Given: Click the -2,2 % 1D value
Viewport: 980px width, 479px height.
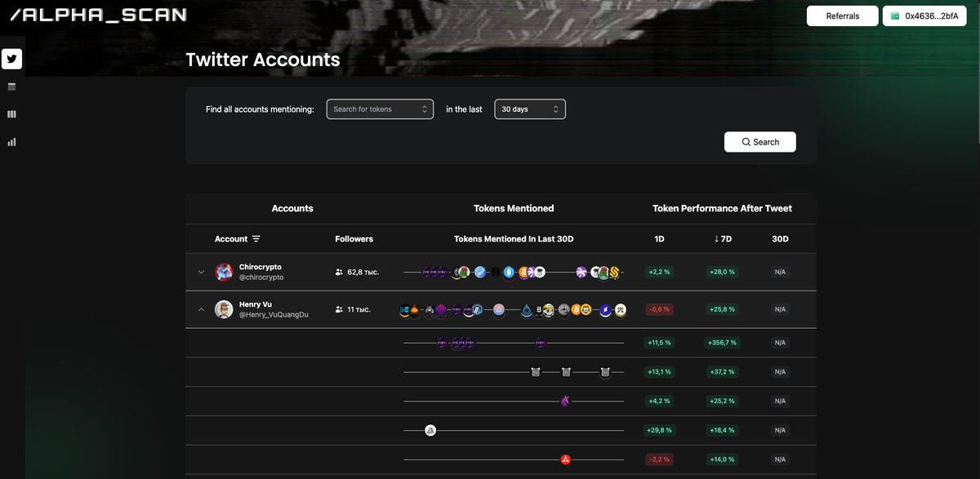Looking at the screenshot, I should [x=659, y=459].
